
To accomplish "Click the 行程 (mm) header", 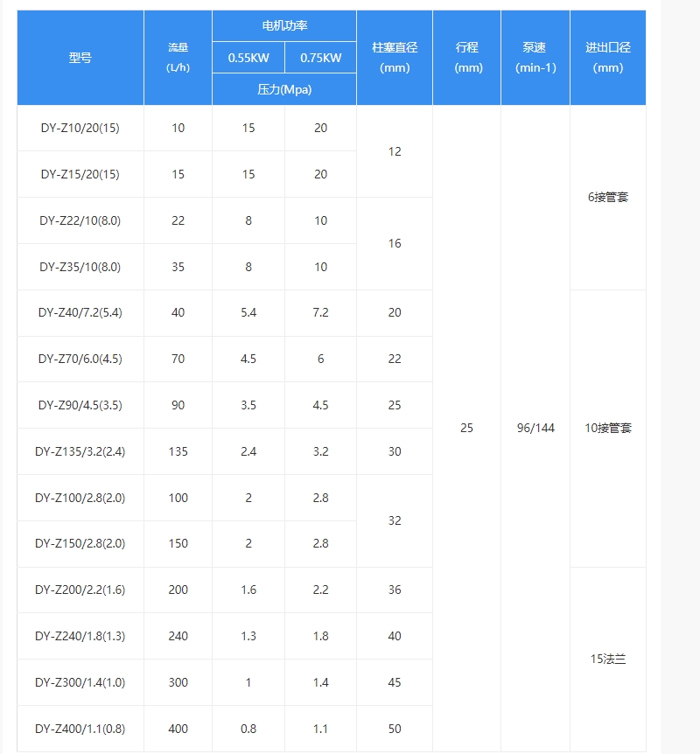I will point(466,58).
